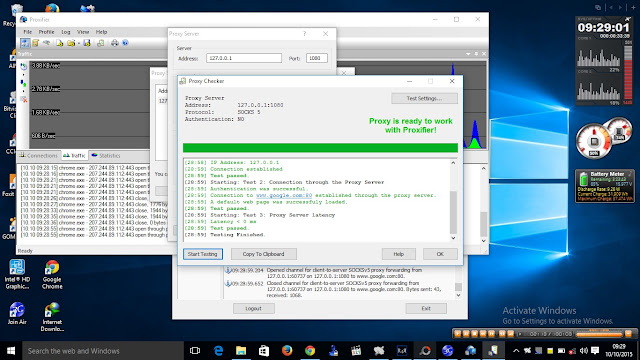This screenshot has height=360, width=640.
Task: Open the Windows Store from the taskbar
Action: [x=264, y=351]
